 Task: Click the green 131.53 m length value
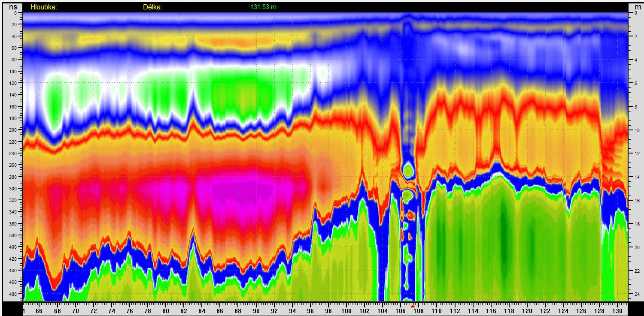coord(264,7)
